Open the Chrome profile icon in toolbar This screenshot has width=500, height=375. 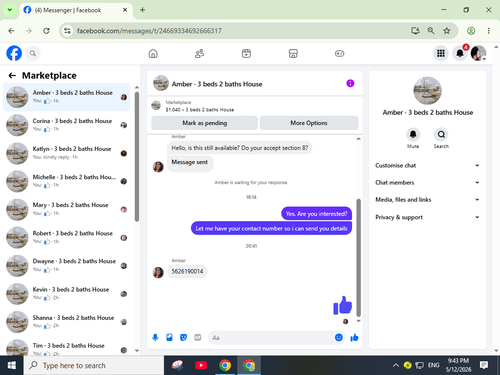(x=471, y=31)
